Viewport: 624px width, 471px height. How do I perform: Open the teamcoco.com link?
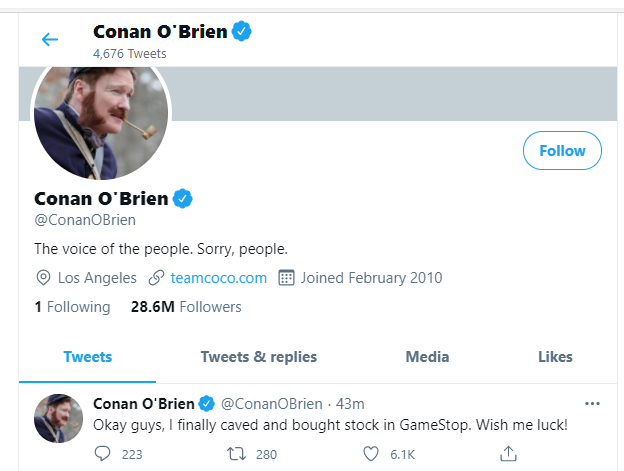pyautogui.click(x=218, y=278)
